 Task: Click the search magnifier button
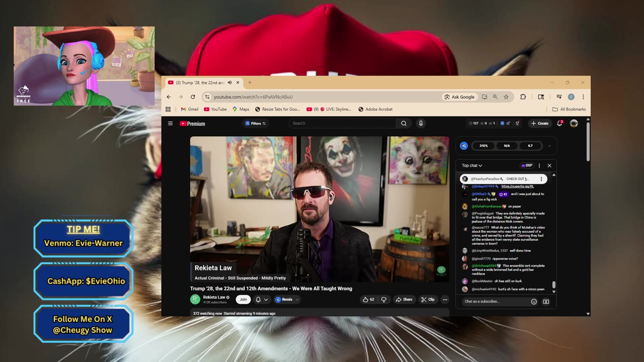point(404,123)
